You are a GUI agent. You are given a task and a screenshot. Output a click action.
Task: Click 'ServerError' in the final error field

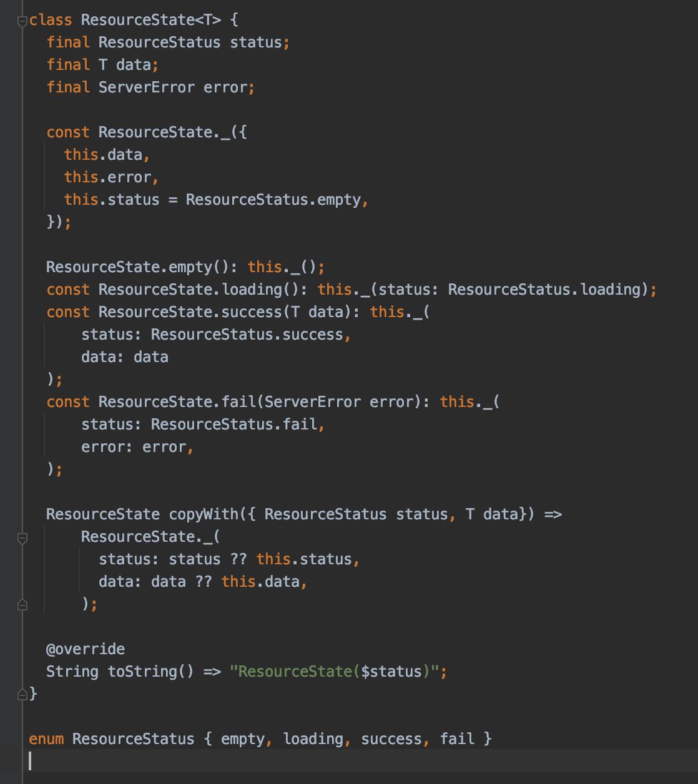coord(147,87)
